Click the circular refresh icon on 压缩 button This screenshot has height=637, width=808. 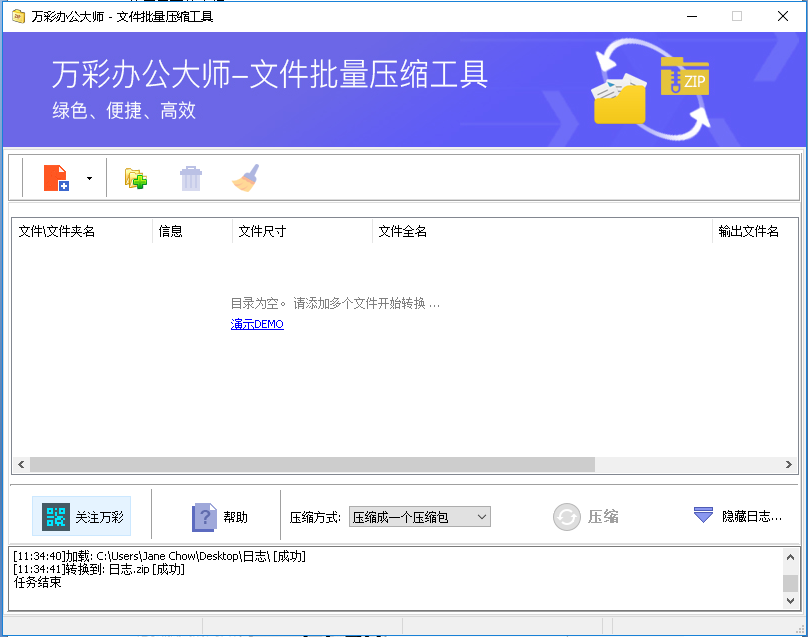pos(567,516)
